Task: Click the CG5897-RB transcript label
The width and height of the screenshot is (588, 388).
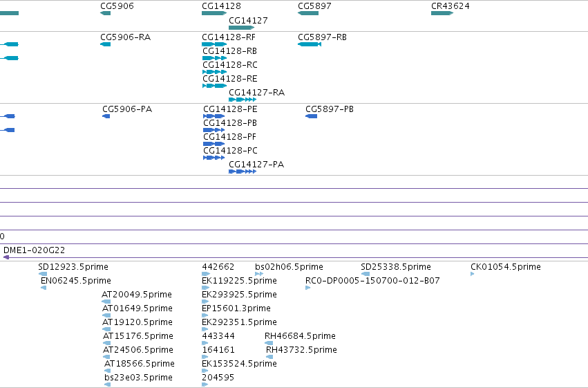Action: [x=322, y=37]
